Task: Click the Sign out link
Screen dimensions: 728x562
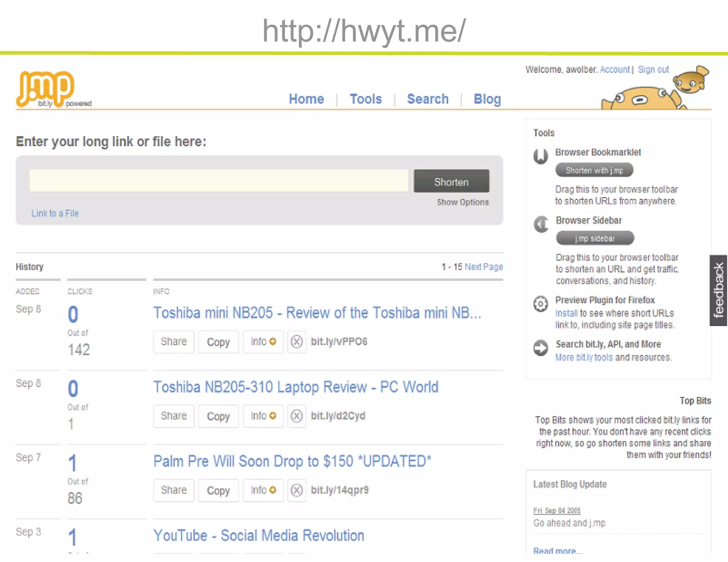Action: tap(653, 69)
